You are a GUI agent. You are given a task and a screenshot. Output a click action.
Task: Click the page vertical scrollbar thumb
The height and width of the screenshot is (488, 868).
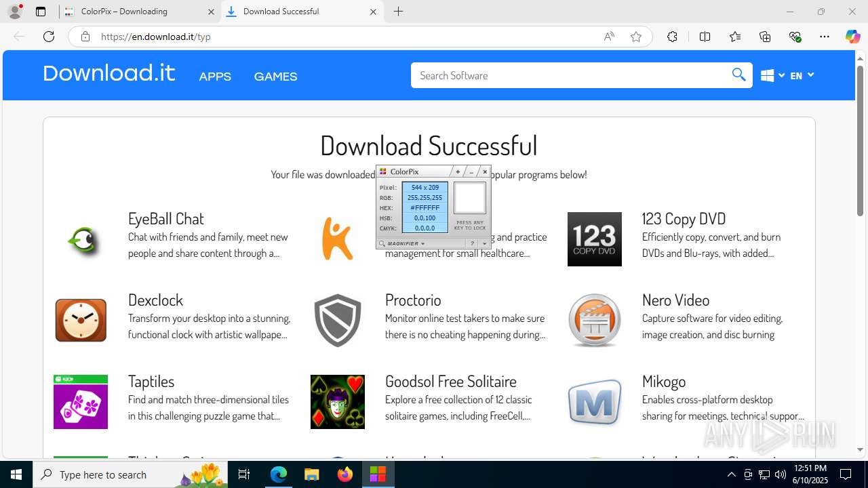(861, 140)
